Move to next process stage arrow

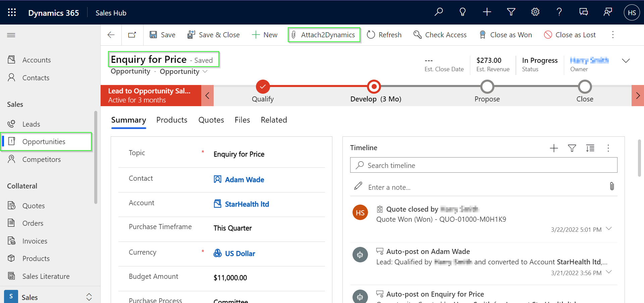638,96
